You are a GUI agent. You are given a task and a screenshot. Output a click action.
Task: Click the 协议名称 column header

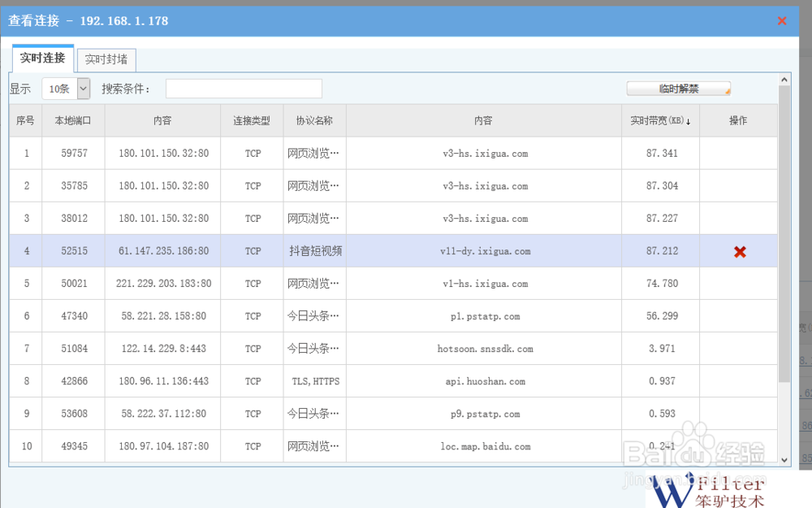(x=314, y=121)
